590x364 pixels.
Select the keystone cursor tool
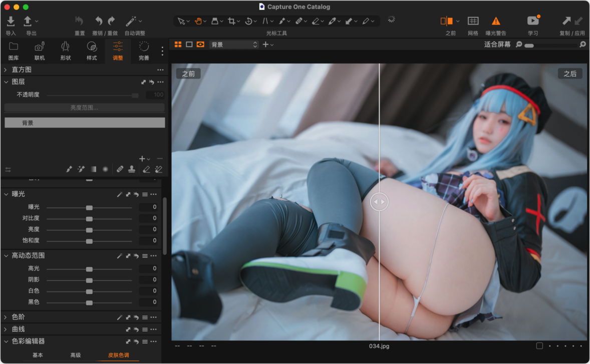point(265,21)
